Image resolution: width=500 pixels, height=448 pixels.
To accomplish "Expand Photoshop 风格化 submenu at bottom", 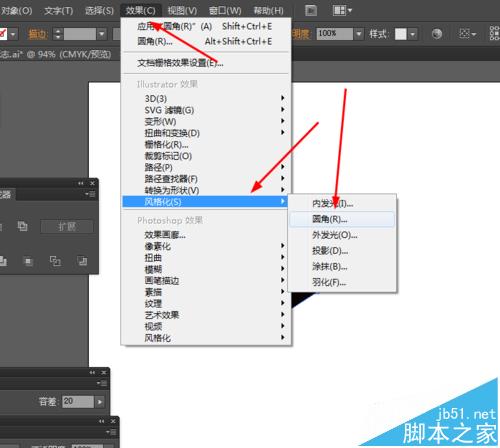I will tap(206, 338).
